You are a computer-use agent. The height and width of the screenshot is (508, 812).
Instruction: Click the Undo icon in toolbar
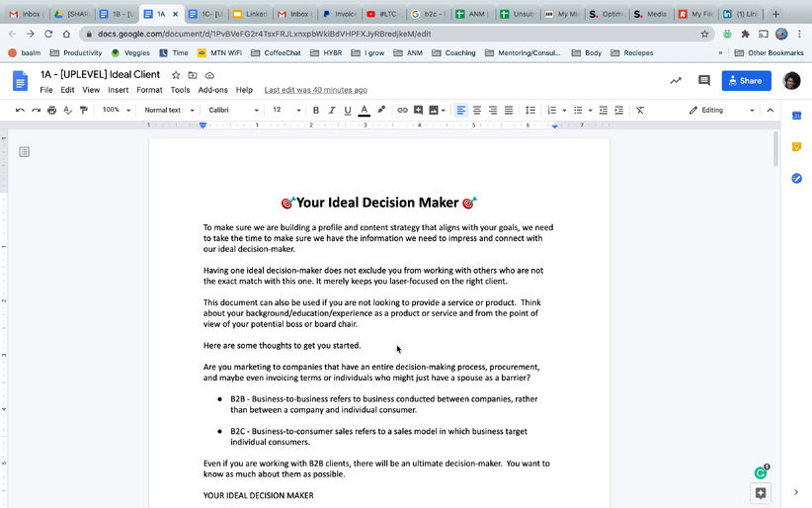(20, 110)
